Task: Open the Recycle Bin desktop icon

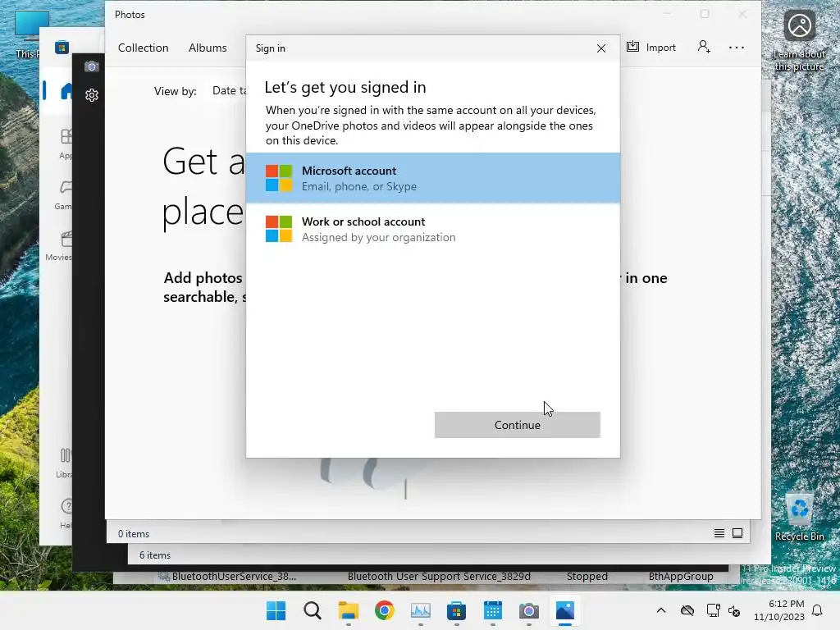Action: click(x=799, y=517)
